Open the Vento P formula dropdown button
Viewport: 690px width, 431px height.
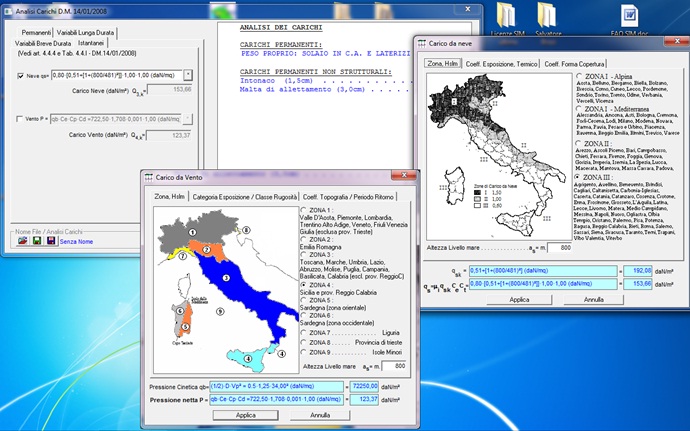coord(188,118)
